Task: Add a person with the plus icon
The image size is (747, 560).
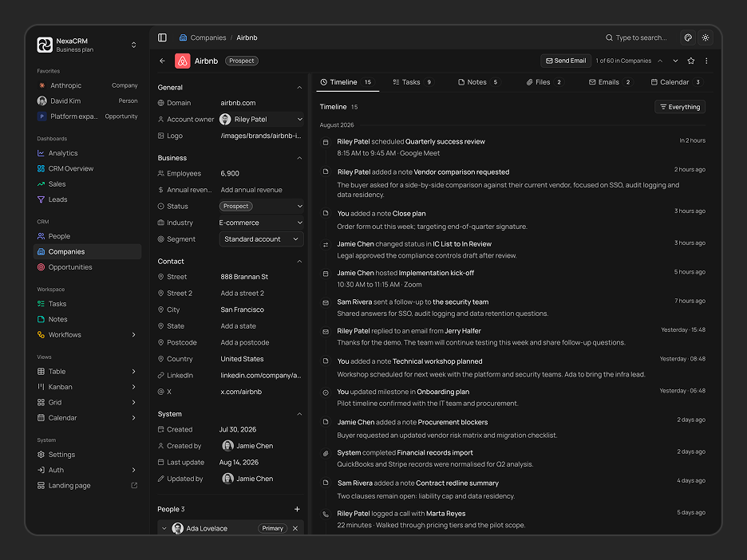Action: pos(297,510)
